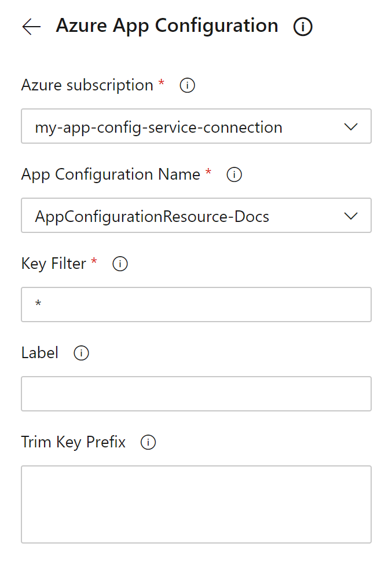Click the Label field caption text
Viewport: 392px width, 565px height.
tap(40, 353)
